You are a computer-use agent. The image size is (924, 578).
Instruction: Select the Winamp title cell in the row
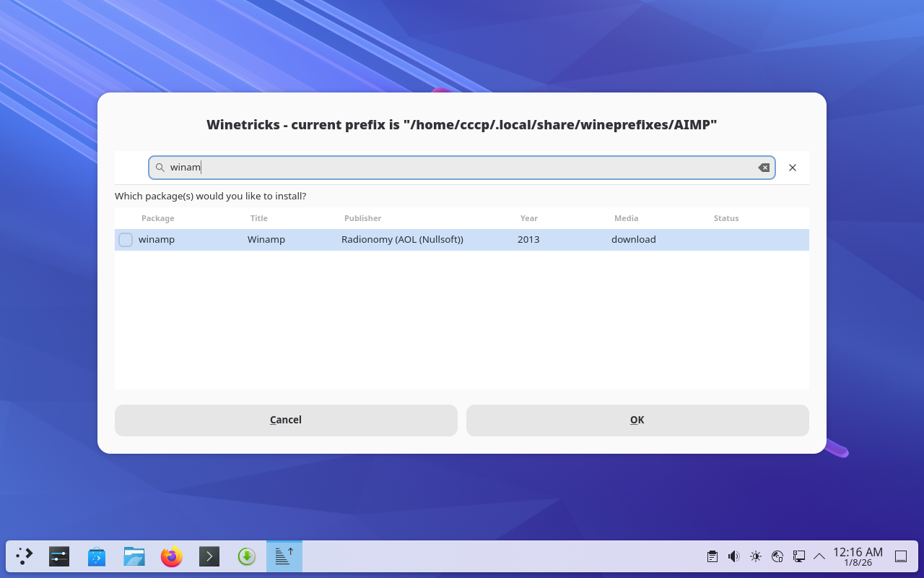point(266,240)
